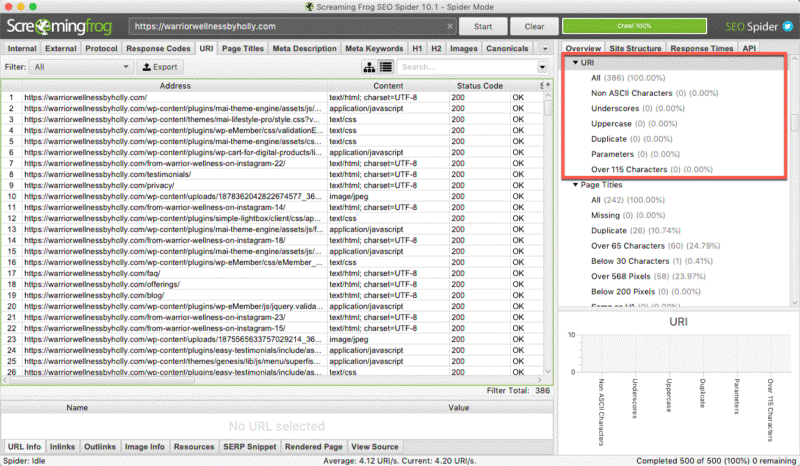Screen dimensions: 800x466
Task: Select Uppercase filter item
Action: click(634, 124)
